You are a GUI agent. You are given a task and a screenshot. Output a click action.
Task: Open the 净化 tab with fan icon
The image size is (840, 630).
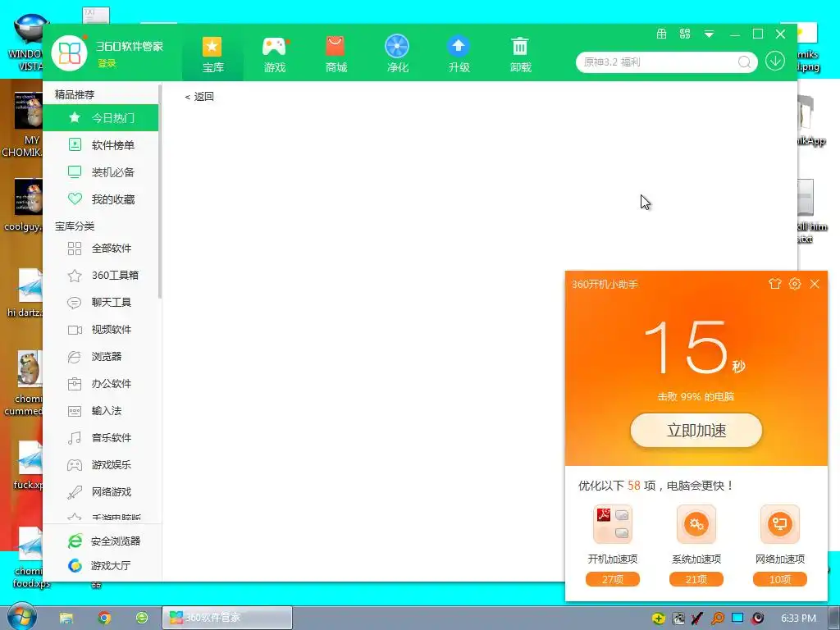tap(397, 55)
